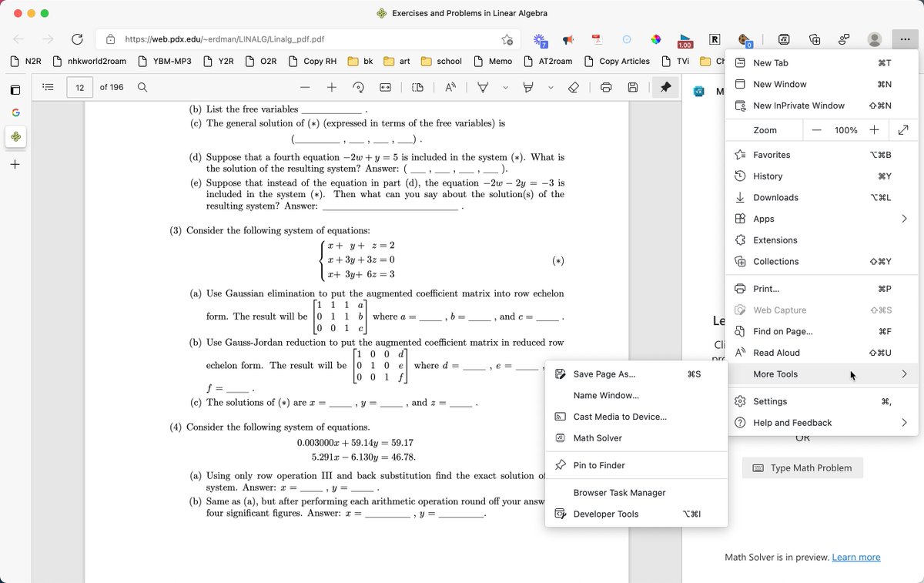This screenshot has width=924, height=583.
Task: Start Read Aloud from PDF toolbar
Action: tap(450, 88)
